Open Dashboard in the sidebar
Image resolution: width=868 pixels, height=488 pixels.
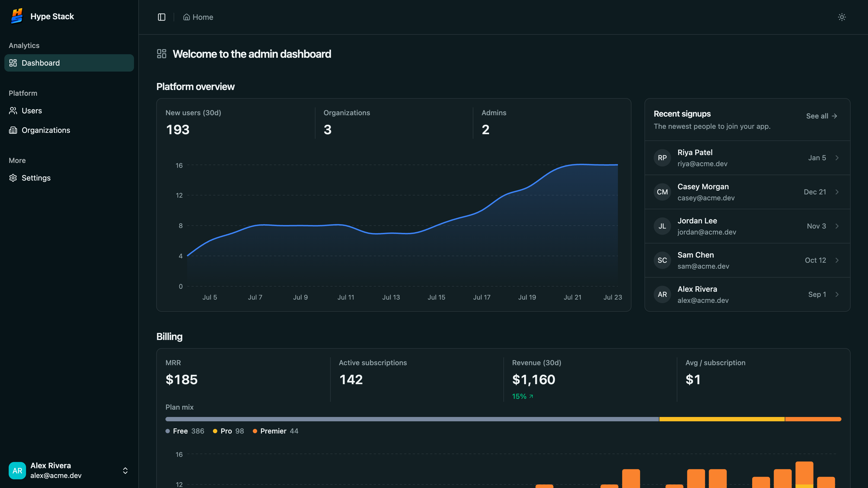point(69,63)
